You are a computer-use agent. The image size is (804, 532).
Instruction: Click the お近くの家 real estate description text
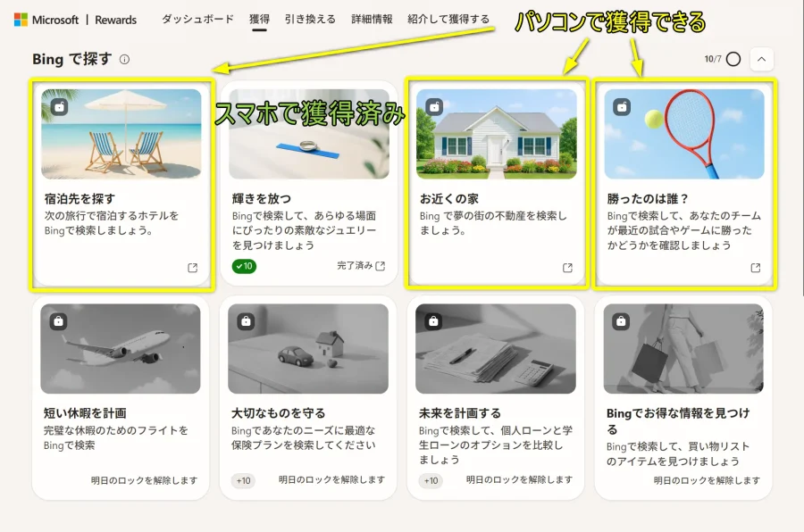(x=493, y=223)
